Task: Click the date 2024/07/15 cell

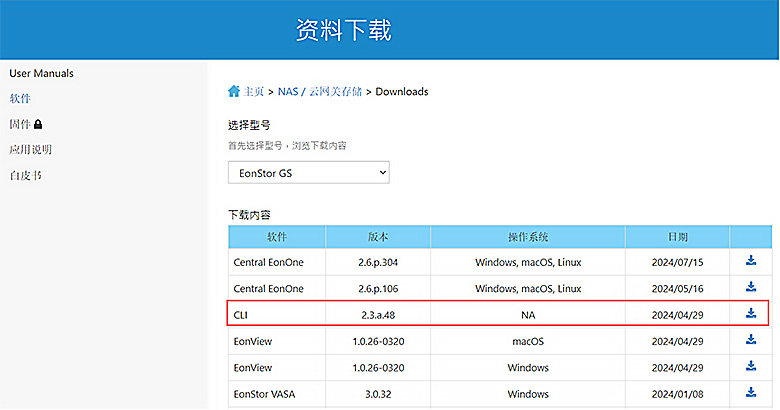Action: [678, 262]
